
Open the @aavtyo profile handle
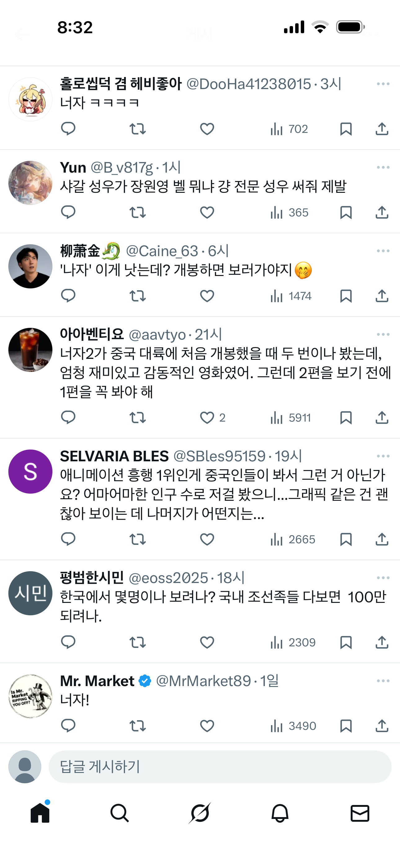pyautogui.click(x=157, y=335)
